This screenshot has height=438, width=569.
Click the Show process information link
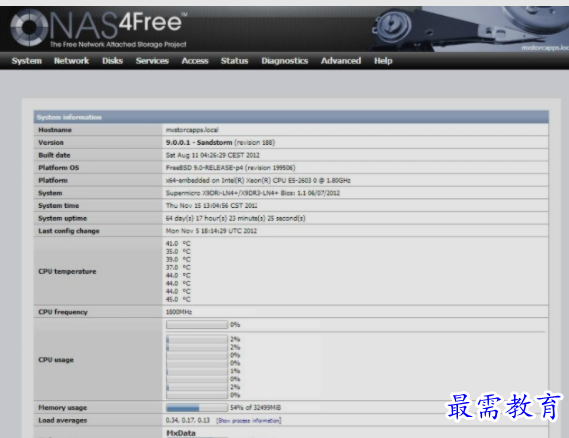[x=249, y=421]
